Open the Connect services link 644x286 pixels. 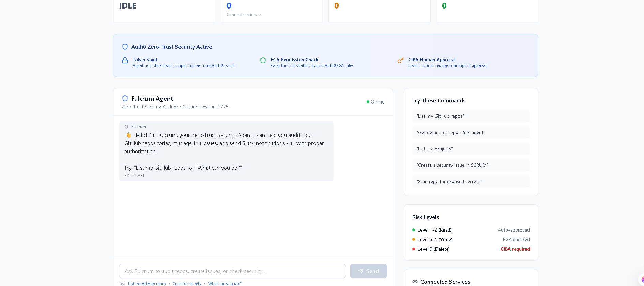click(x=244, y=15)
